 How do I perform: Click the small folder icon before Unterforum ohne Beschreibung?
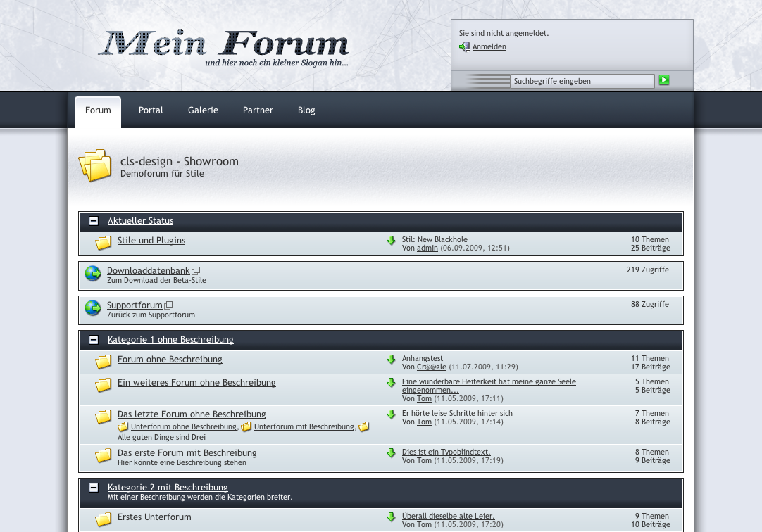pyautogui.click(x=123, y=426)
